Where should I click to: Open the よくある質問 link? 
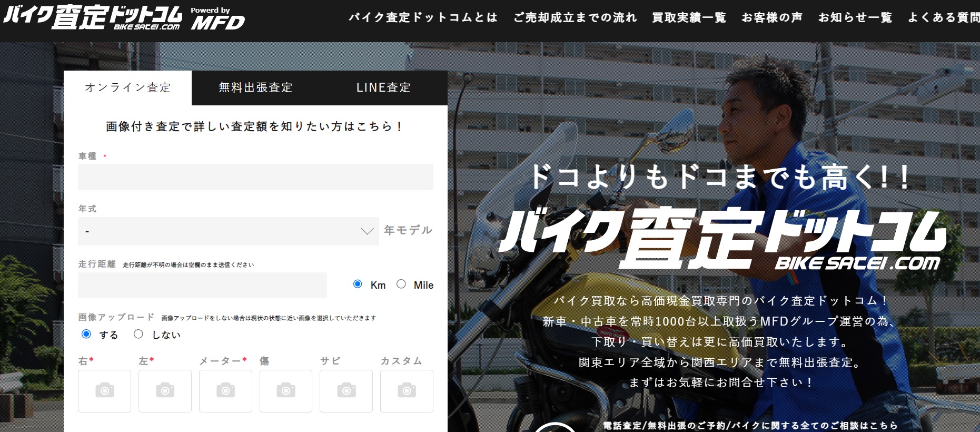(x=944, y=17)
